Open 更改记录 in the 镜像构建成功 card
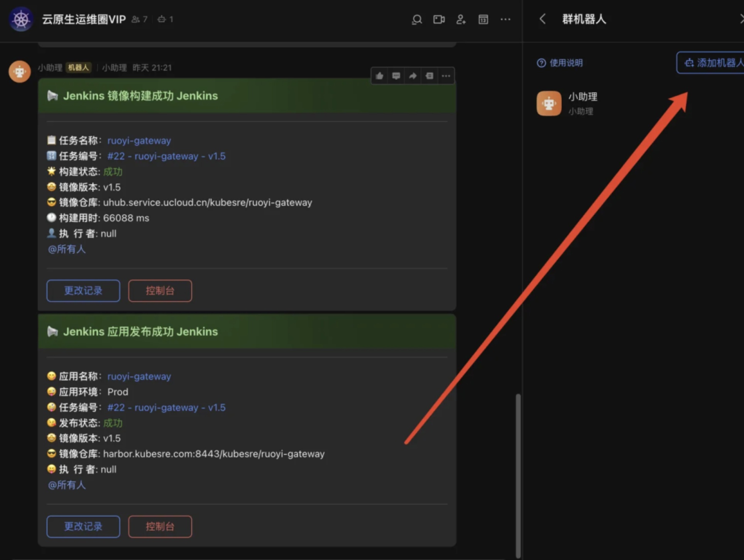The width and height of the screenshot is (744, 560). (x=83, y=291)
